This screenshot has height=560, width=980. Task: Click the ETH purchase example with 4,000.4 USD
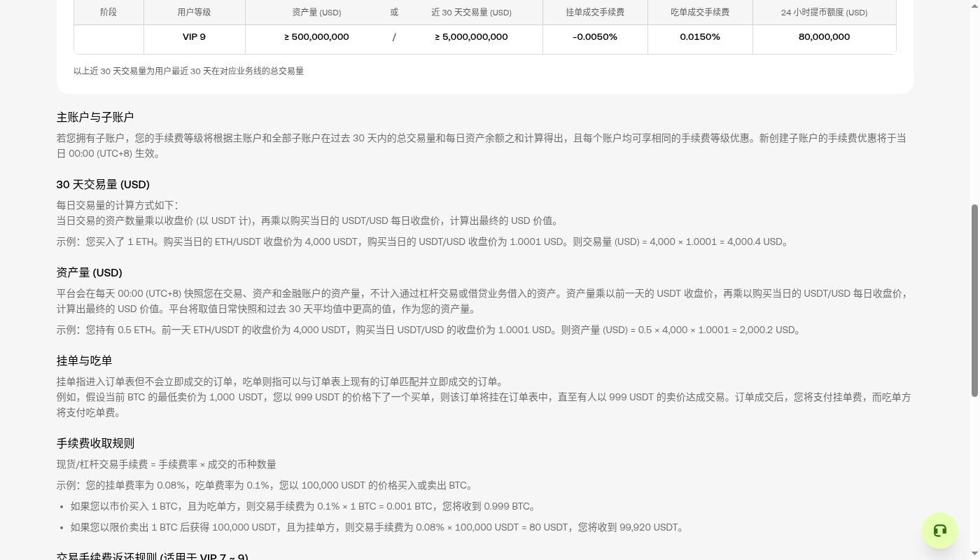click(x=424, y=241)
